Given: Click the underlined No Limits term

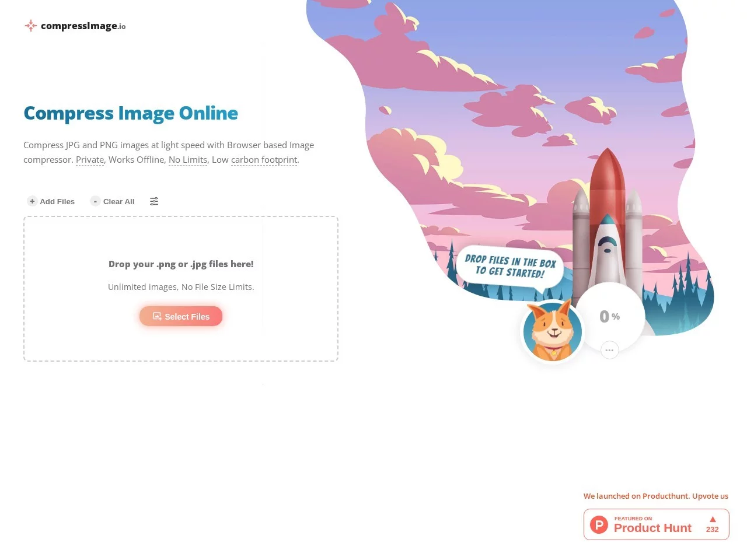Looking at the screenshot, I should tap(188, 160).
